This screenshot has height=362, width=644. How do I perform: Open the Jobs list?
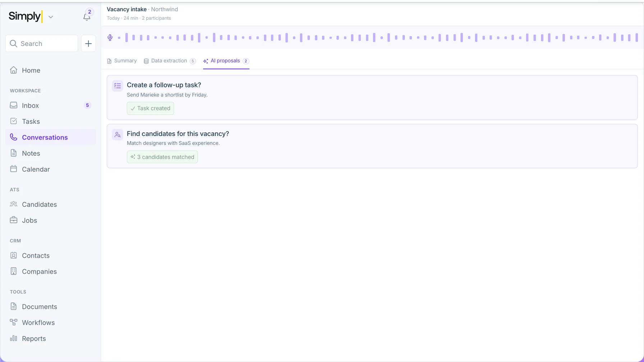[x=51, y=220]
